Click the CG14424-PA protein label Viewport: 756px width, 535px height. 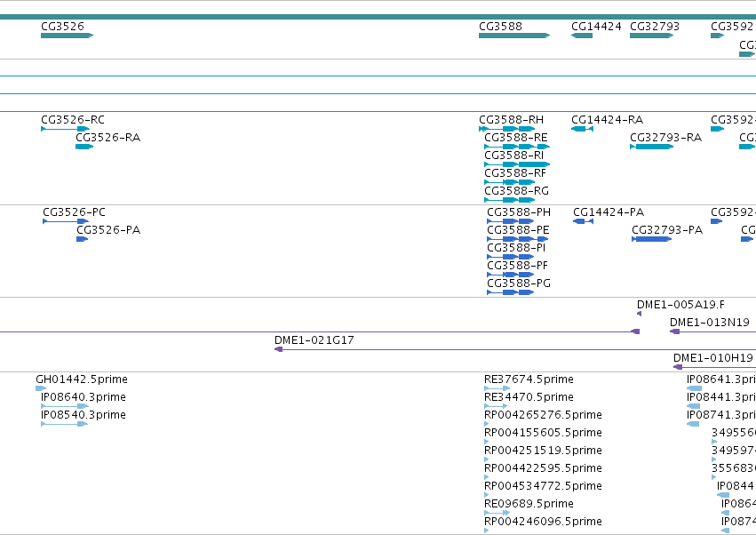click(609, 212)
